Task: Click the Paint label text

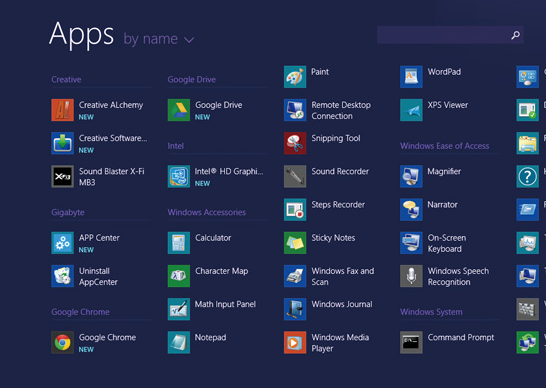Action: (x=320, y=72)
